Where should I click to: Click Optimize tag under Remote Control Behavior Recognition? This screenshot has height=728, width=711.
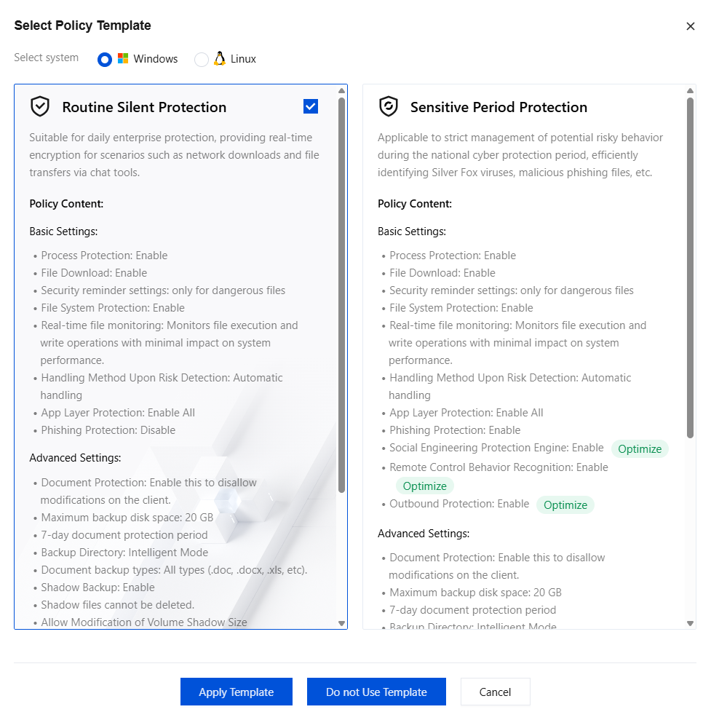click(425, 486)
